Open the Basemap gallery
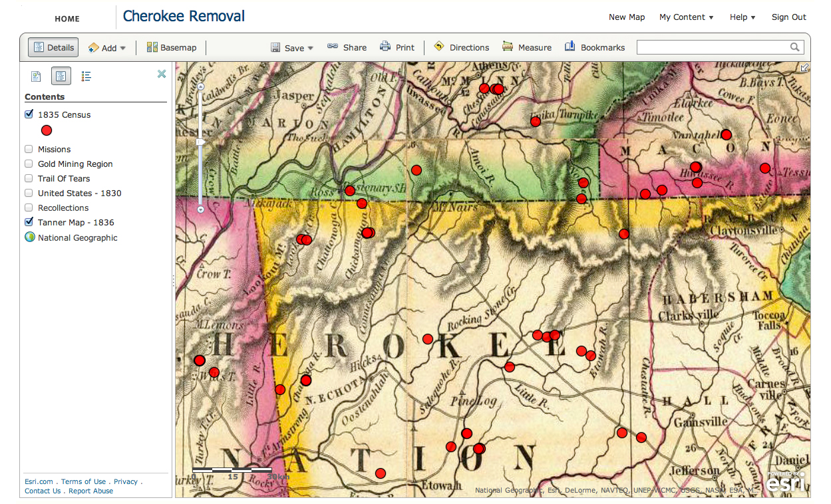The height and width of the screenshot is (504, 831). pos(172,47)
